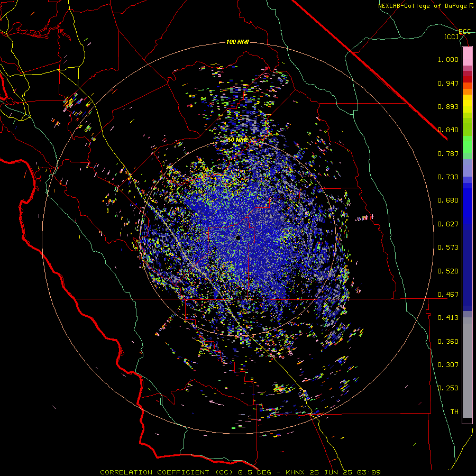Click the 0.467 colorbar value
Screen dimensions: 476x476
tap(448, 295)
